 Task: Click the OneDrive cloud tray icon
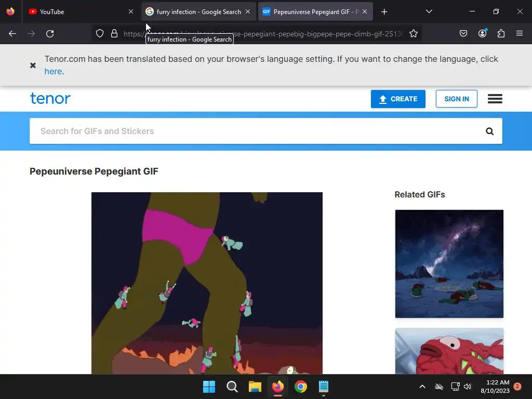[x=439, y=387]
